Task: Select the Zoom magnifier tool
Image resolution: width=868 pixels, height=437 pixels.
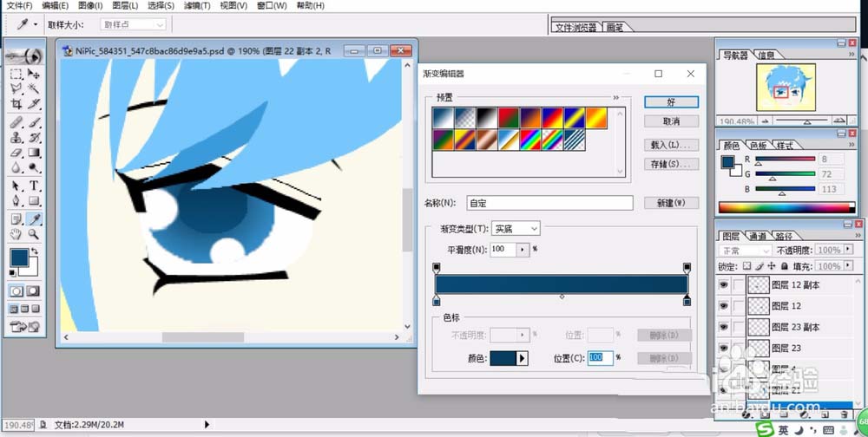Action: point(34,234)
